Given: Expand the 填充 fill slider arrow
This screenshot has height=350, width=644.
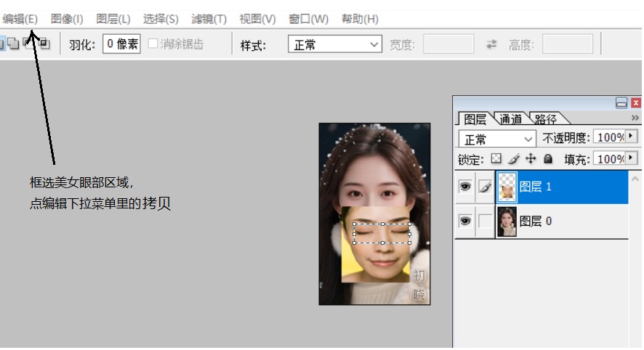Looking at the screenshot, I should (630, 158).
